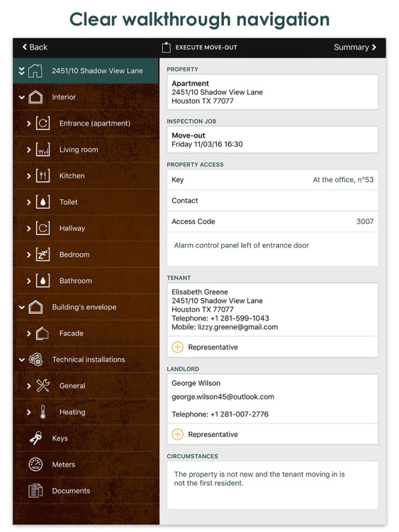399x532 pixels.
Task: Edit the alarm control panel note
Action: pyautogui.click(x=273, y=249)
